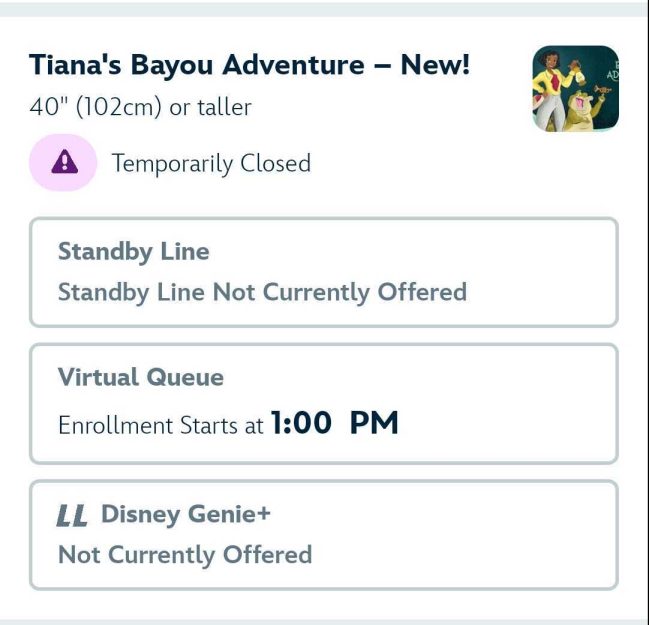Open the Disney Genie+ card label

186,514
